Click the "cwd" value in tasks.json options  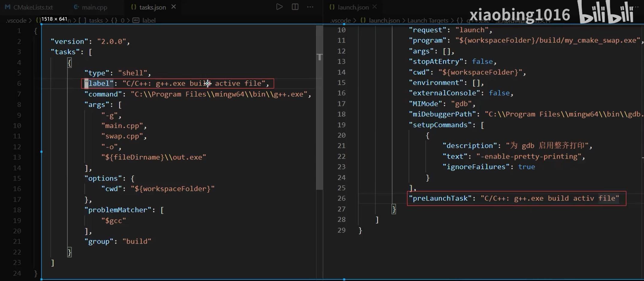pos(173,189)
